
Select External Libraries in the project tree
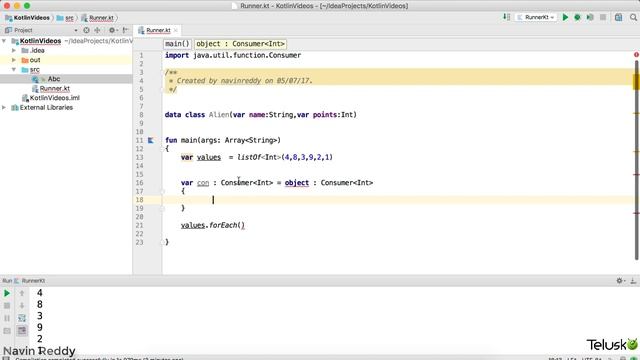pos(46,107)
